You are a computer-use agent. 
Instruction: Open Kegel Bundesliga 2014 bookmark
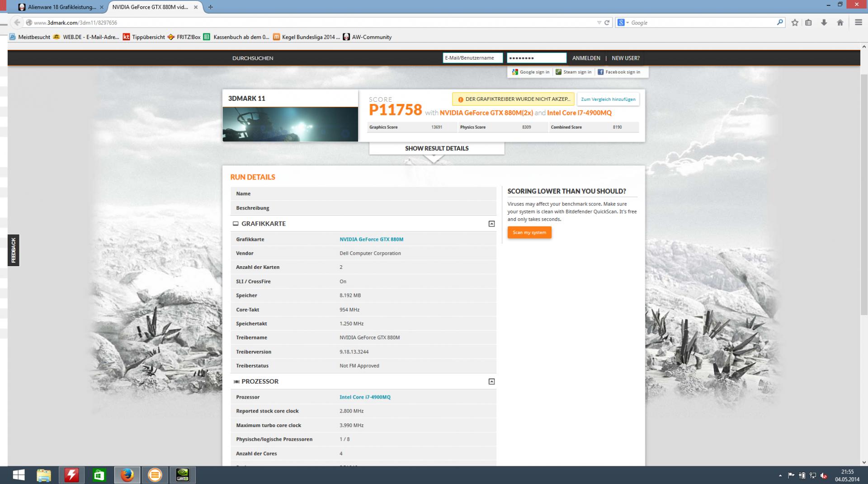click(x=307, y=37)
